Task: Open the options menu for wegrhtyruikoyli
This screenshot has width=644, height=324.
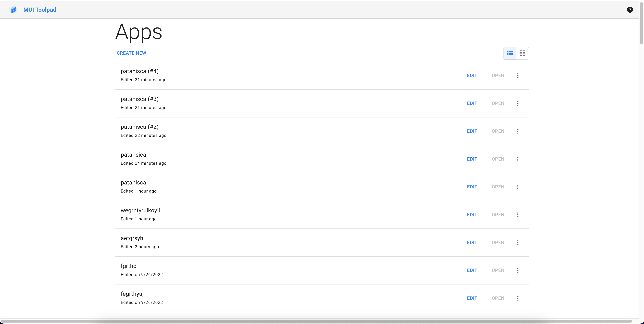Action: [518, 215]
